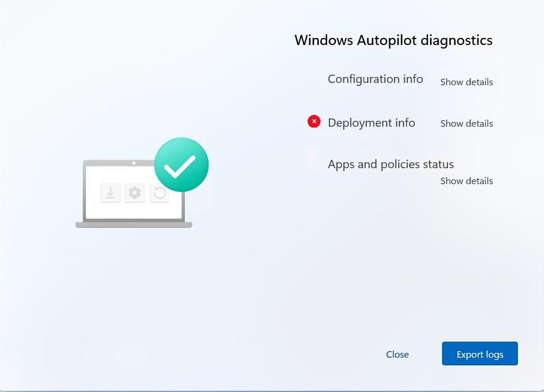Viewport: 544px width, 392px height.
Task: Show details for Apps and policies status
Action: coord(466,181)
